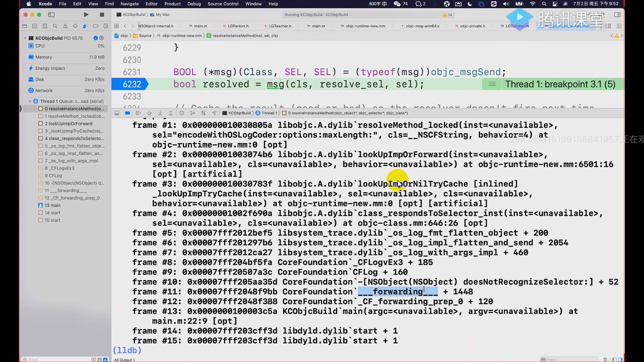644x362 pixels.
Task: Open the All Output console dropdown
Action: pyautogui.click(x=125, y=360)
